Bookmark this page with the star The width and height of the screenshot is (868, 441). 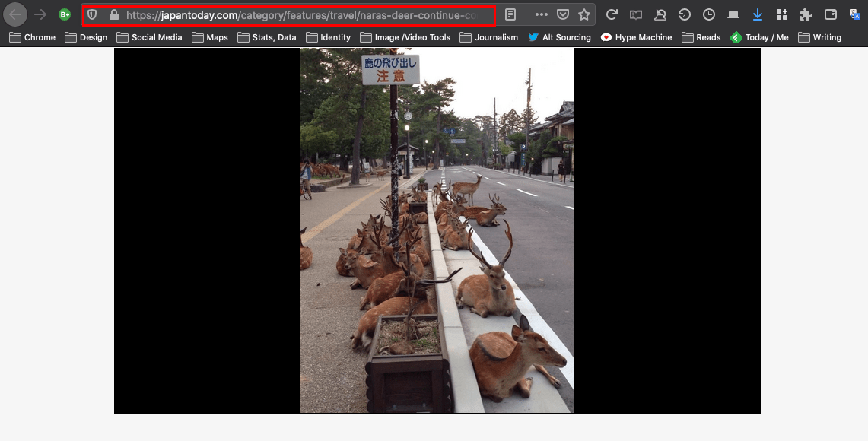coord(584,14)
